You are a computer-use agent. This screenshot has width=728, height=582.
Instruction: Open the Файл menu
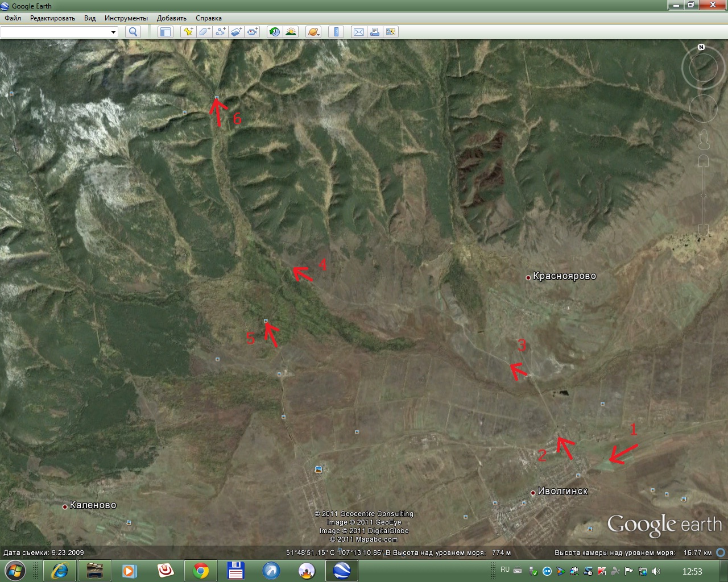click(13, 18)
